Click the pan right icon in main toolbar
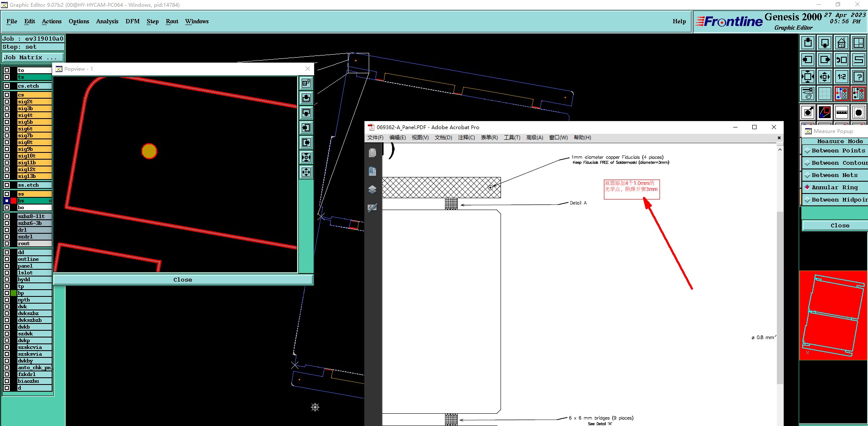 pyautogui.click(x=825, y=60)
